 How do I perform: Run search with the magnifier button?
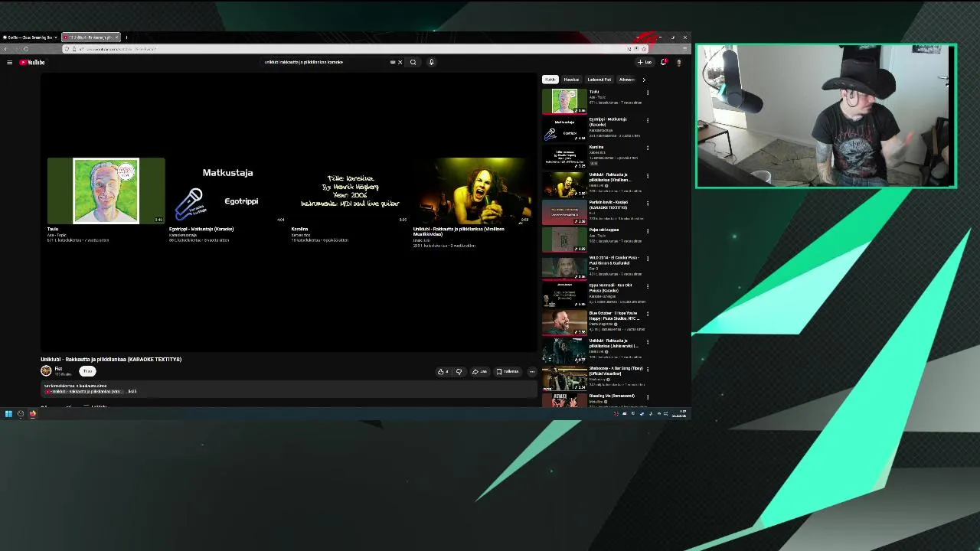point(413,62)
